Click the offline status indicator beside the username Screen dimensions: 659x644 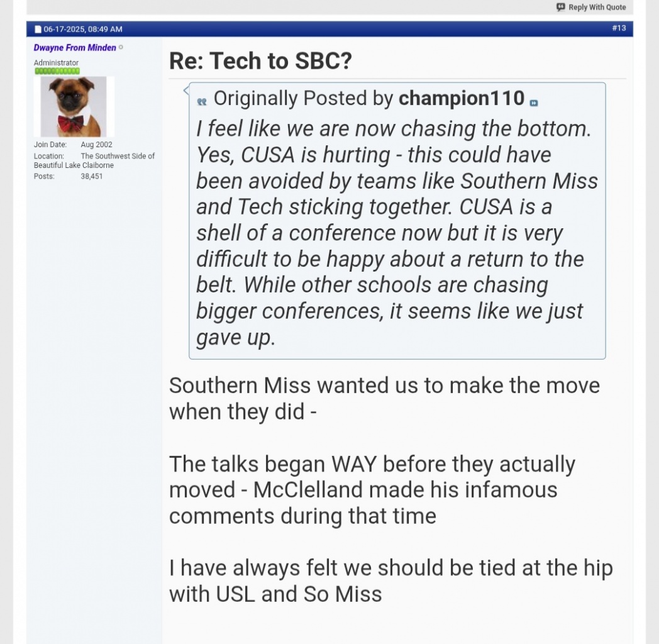click(x=121, y=48)
